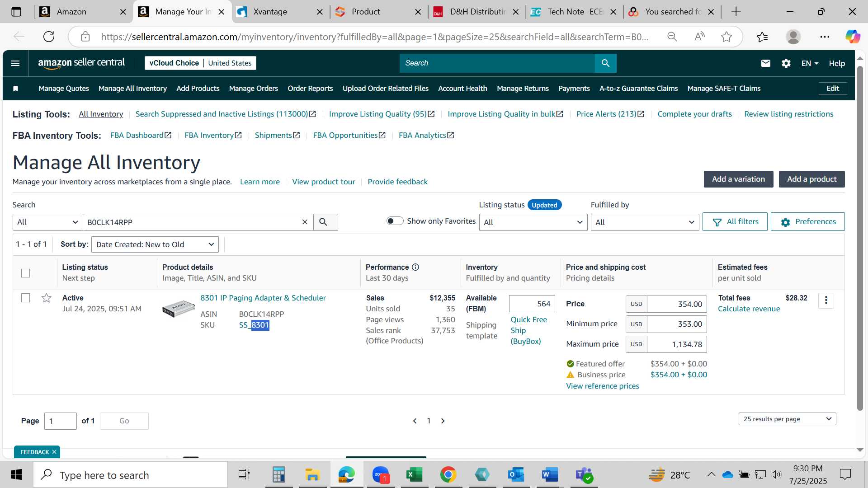Image resolution: width=868 pixels, height=488 pixels.
Task: Open the Price Alerts (213) link
Action: 610,114
